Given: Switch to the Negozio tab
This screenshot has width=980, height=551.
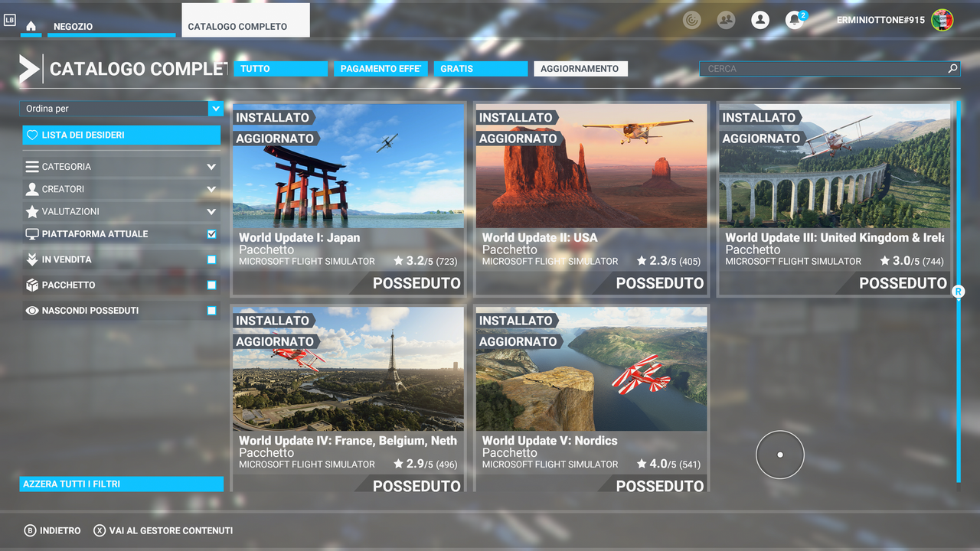Looking at the screenshot, I should pos(111,27).
